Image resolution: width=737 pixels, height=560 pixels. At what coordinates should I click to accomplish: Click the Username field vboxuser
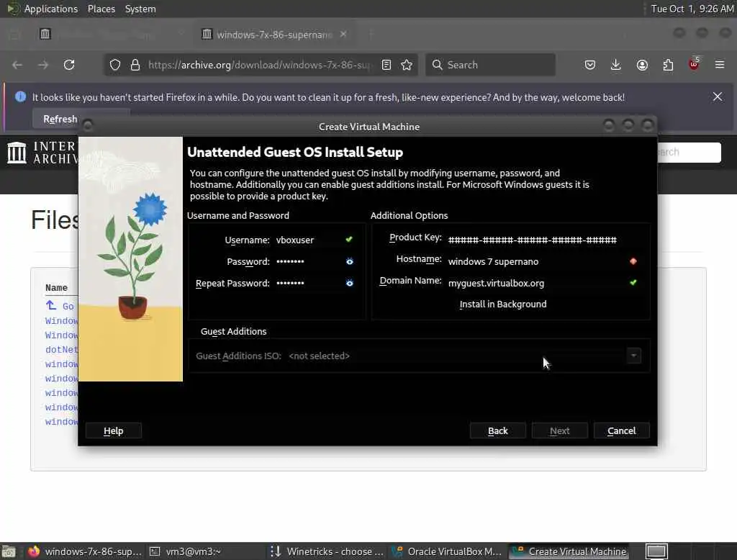point(309,240)
